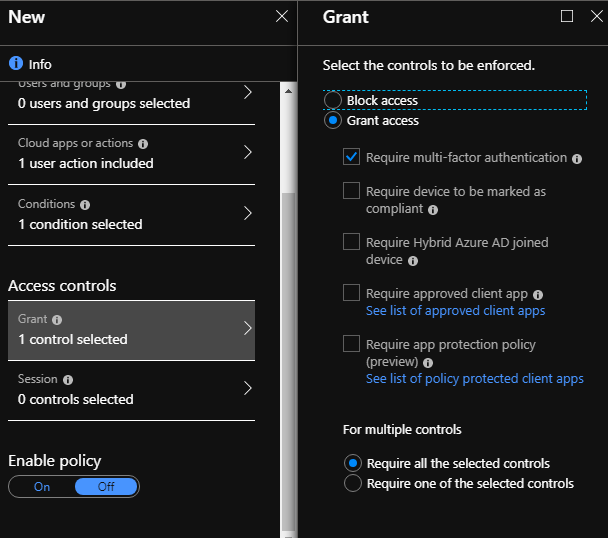Click info icon for Require approved client app
The width and height of the screenshot is (608, 538).
(x=538, y=295)
